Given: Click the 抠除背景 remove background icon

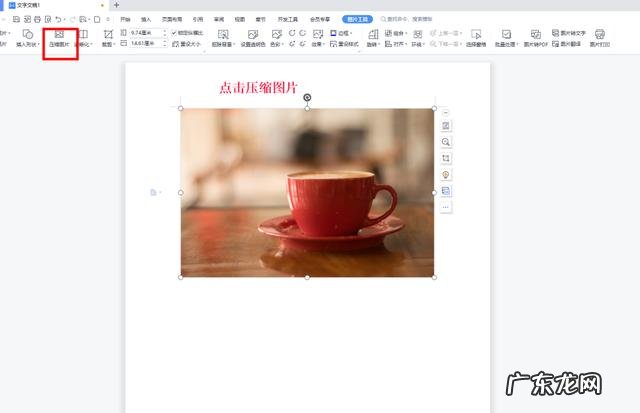Looking at the screenshot, I should [x=223, y=34].
